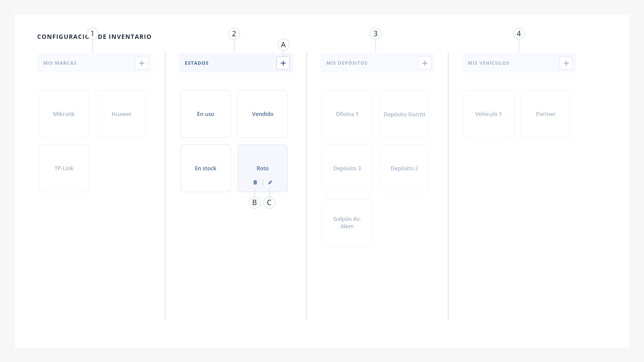644x362 pixels.
Task: Select the Mikrotik brand card
Action: (x=64, y=114)
